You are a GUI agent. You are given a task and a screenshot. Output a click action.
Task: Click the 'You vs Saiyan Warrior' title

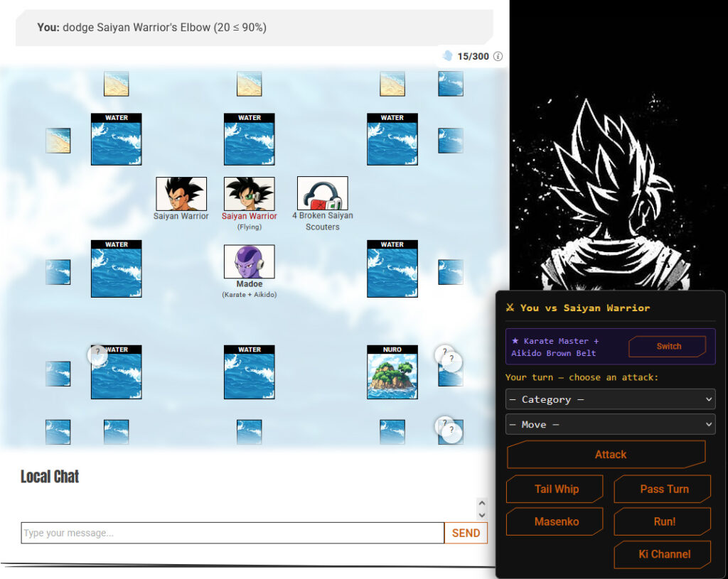pos(585,308)
